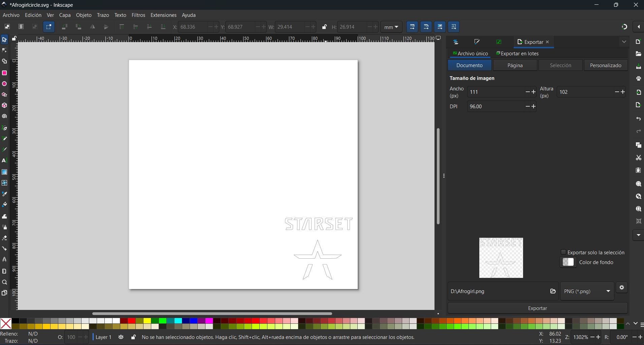Click the export preview thumbnail

pos(501,258)
